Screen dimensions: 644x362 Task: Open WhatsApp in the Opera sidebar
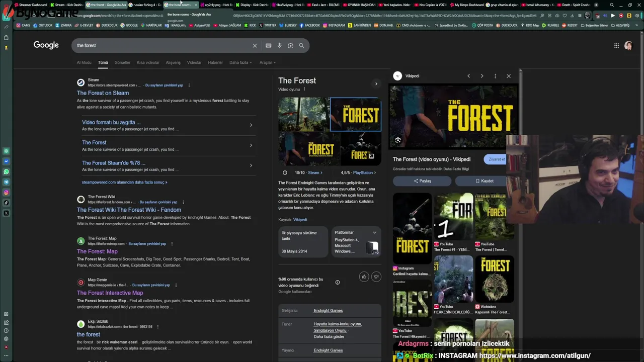tap(6, 172)
